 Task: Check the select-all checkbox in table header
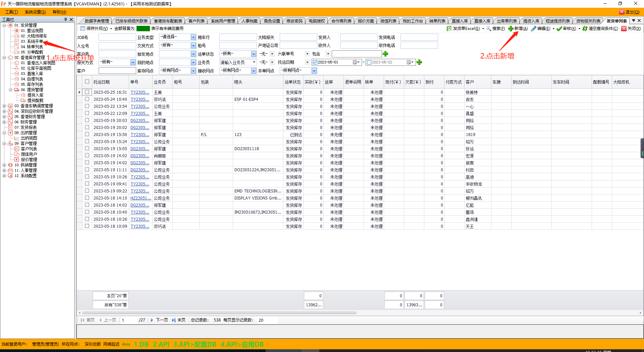pyautogui.click(x=87, y=82)
